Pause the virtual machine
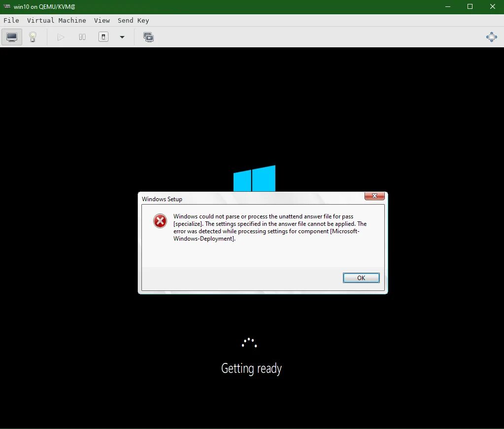 (82, 37)
